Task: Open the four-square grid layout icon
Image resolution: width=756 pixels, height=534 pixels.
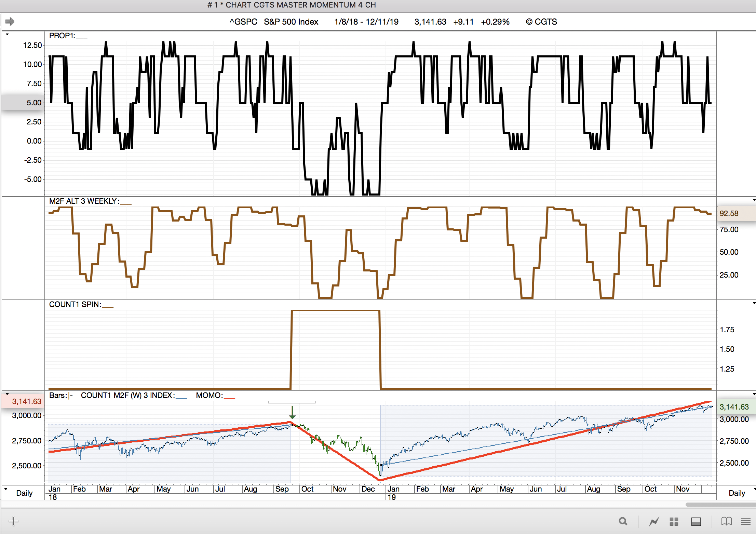Action: (674, 522)
